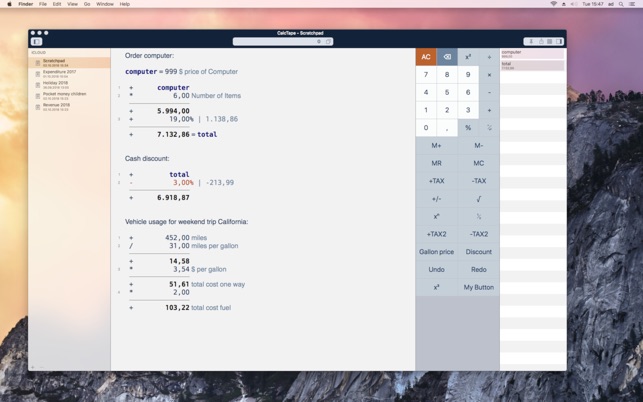Click the orange AC clear button
This screenshot has width=643, height=402.
(x=426, y=57)
